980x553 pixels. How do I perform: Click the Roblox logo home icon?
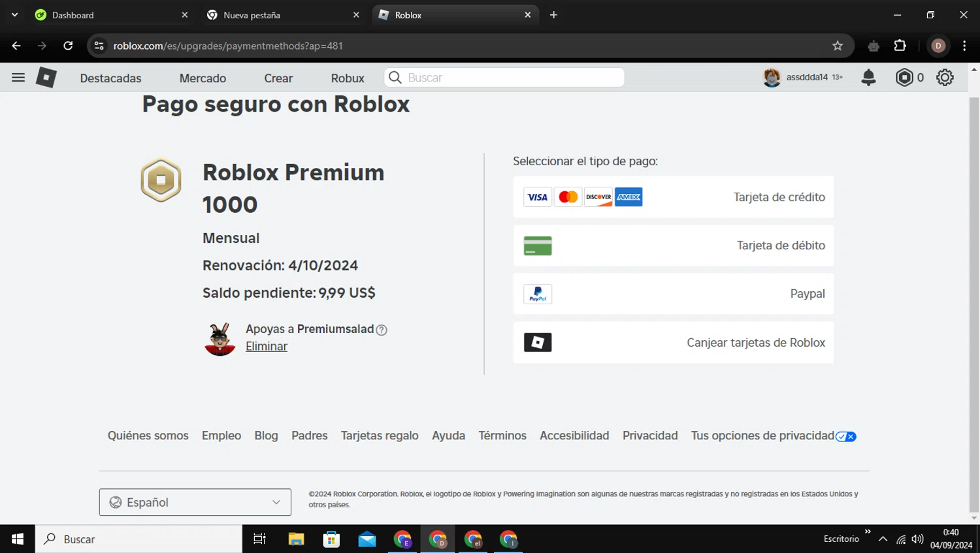(x=46, y=78)
